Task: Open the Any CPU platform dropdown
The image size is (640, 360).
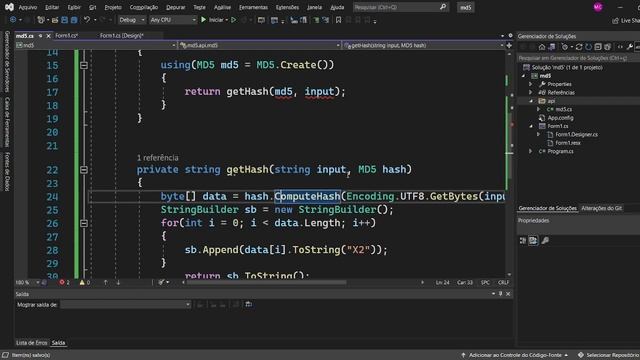Action: (x=173, y=20)
